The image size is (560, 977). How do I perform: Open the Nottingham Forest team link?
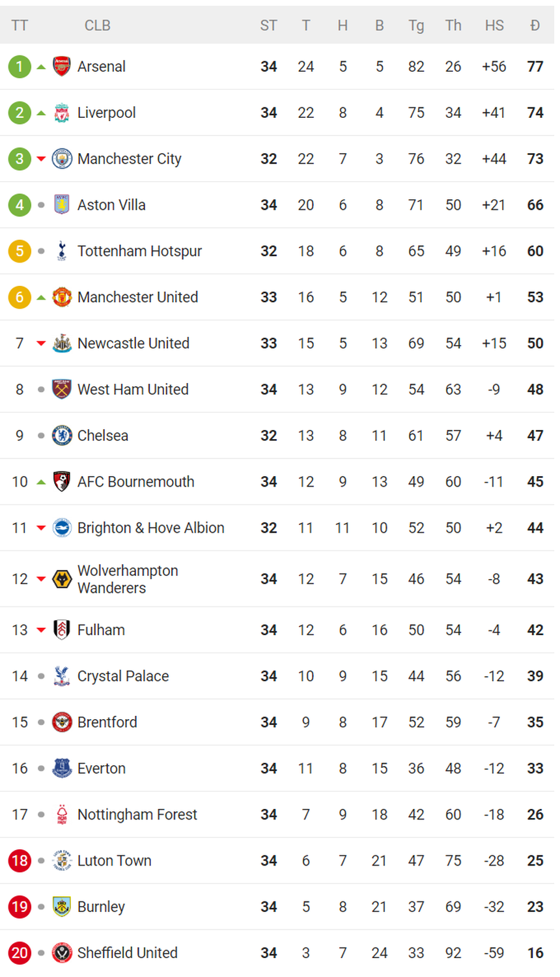(x=137, y=815)
